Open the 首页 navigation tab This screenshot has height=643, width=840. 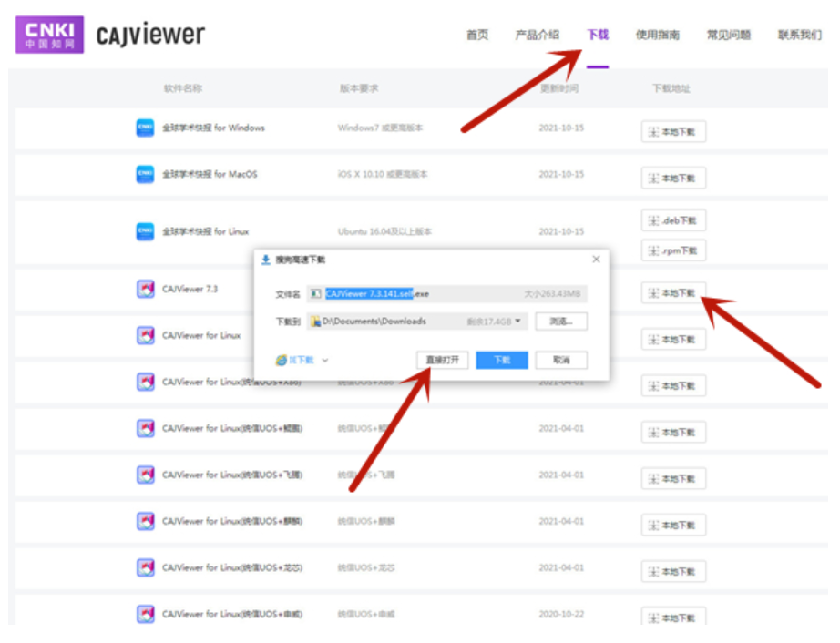[477, 36]
